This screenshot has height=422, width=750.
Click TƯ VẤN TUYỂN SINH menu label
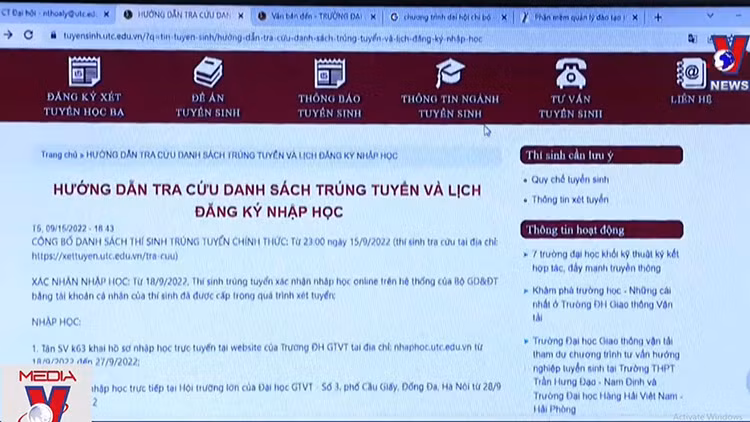pos(571,106)
